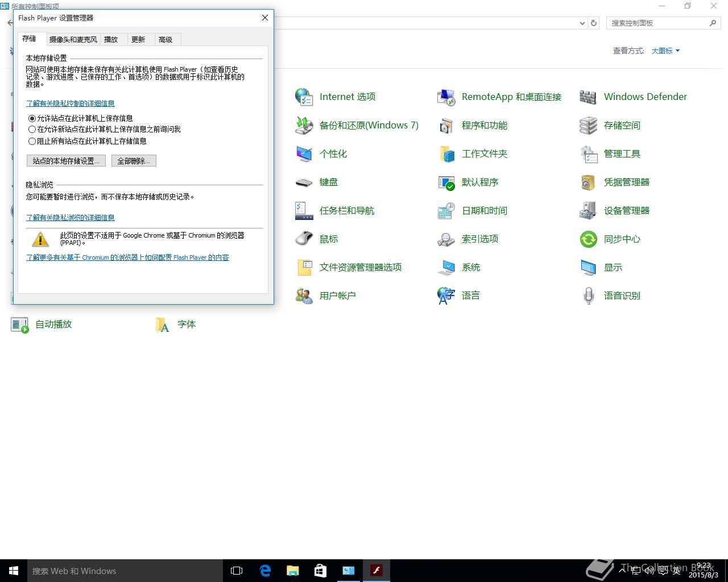The height and width of the screenshot is (582, 728).
Task: Open 了解有关隐私浏览的详细信息 link
Action: coord(71,218)
